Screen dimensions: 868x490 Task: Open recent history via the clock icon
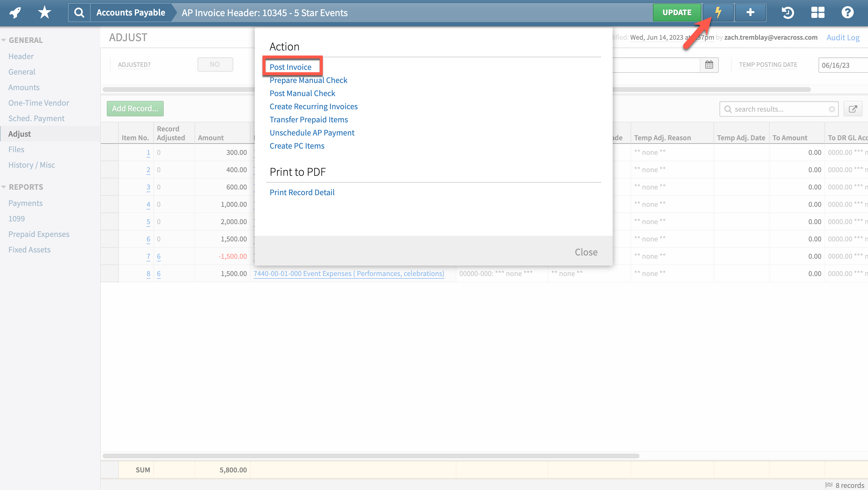click(788, 13)
